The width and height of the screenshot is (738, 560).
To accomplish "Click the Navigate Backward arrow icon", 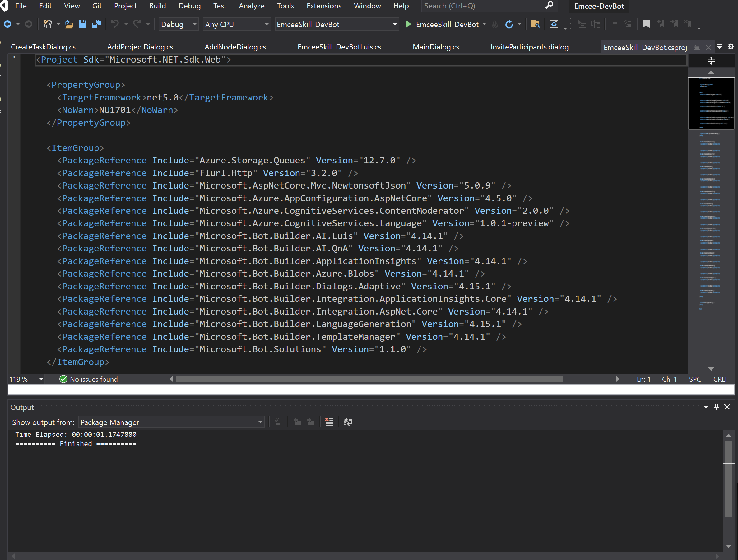I will [7, 24].
